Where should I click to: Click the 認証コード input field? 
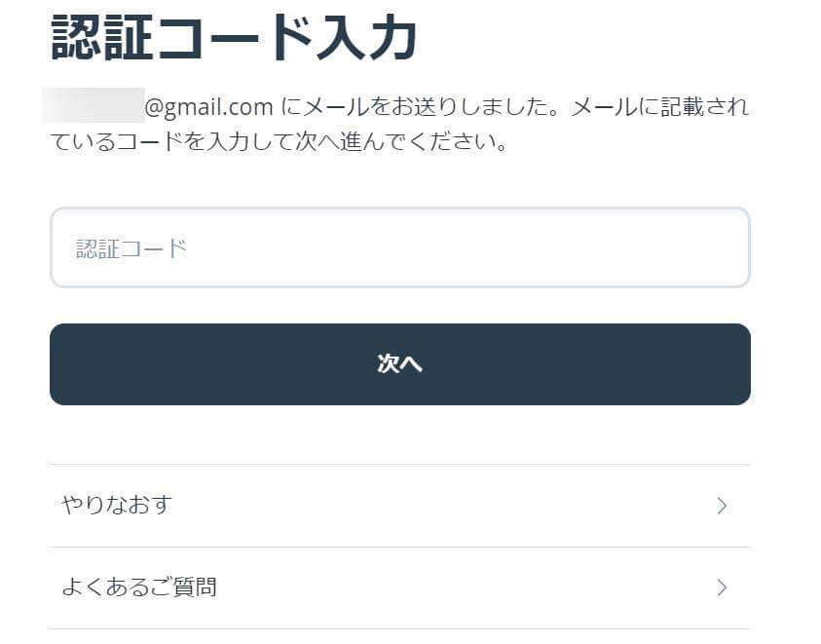point(399,247)
